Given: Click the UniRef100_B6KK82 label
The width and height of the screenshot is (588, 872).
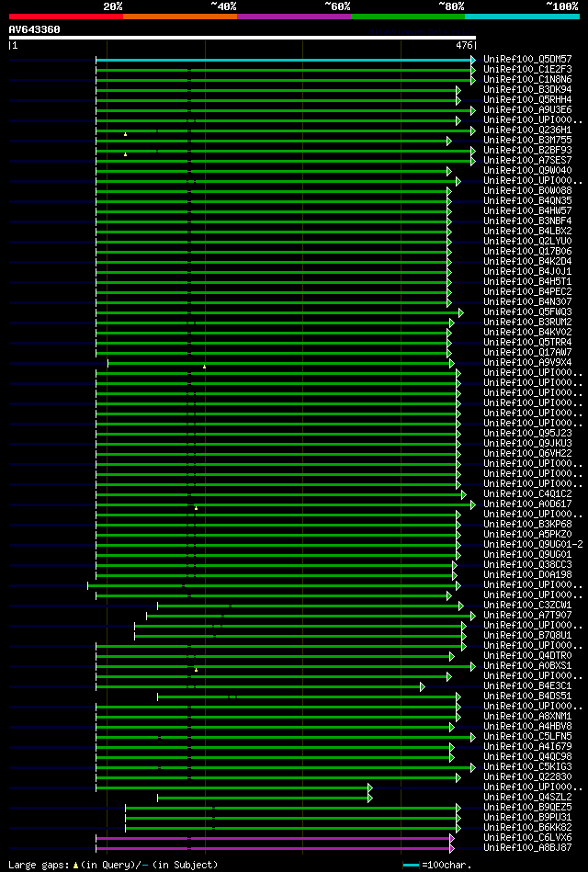Looking at the screenshot, I should click(x=527, y=828).
